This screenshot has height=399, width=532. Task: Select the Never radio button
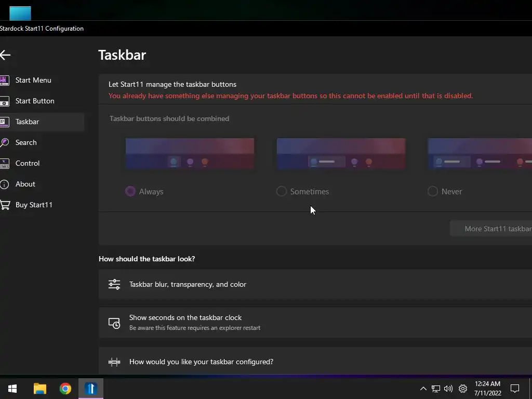click(x=433, y=191)
